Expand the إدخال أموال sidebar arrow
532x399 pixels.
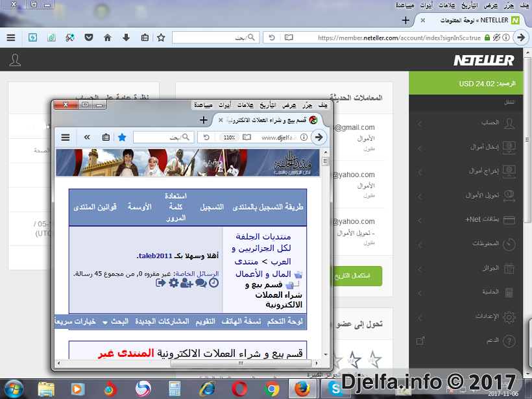pos(420,149)
